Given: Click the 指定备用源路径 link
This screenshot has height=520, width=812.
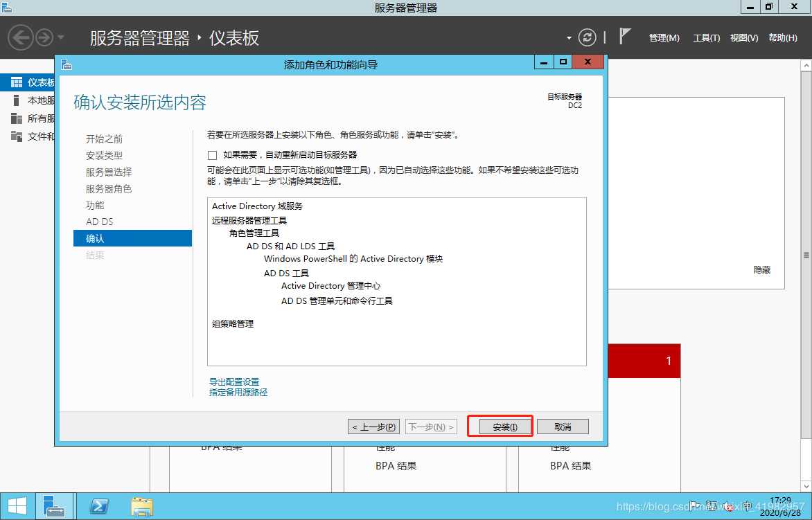Looking at the screenshot, I should point(238,392).
